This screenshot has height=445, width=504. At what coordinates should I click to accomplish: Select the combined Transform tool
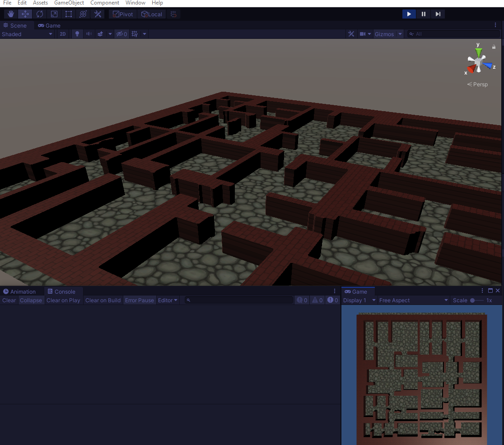click(x=83, y=14)
